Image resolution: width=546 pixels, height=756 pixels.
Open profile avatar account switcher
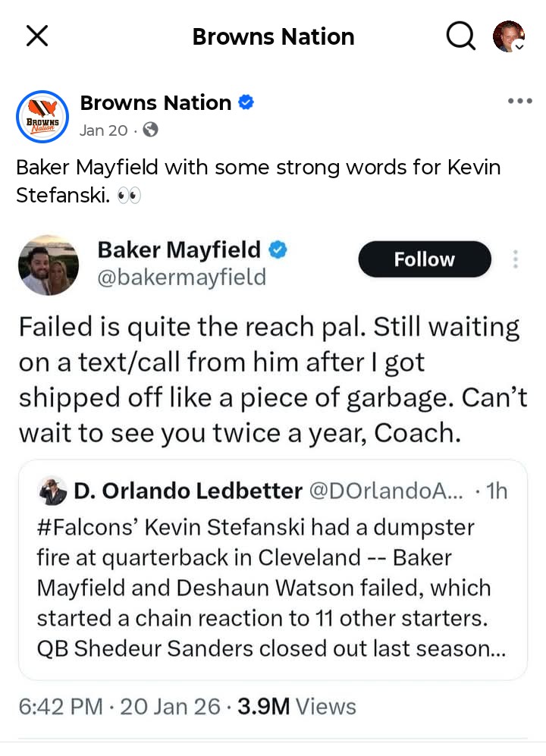(509, 36)
